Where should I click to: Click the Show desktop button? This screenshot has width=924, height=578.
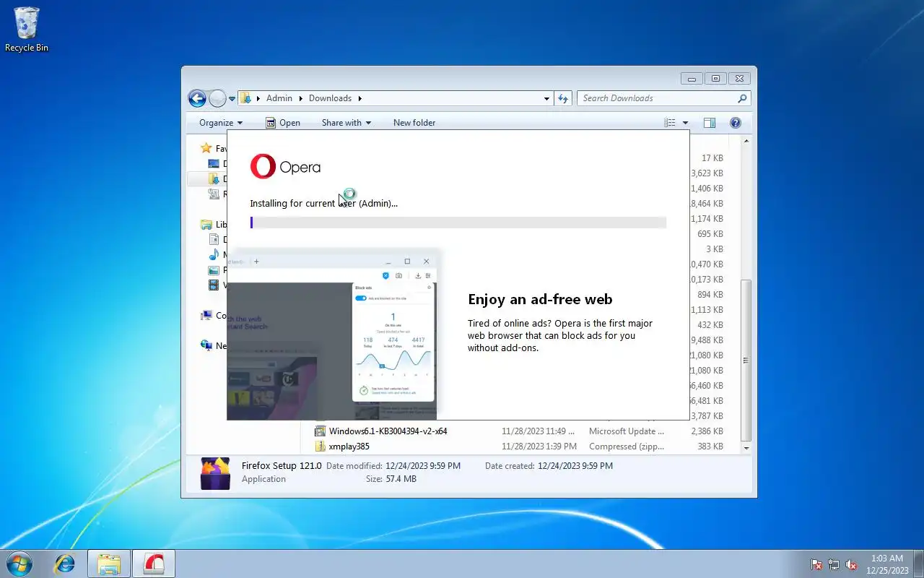tap(918, 564)
